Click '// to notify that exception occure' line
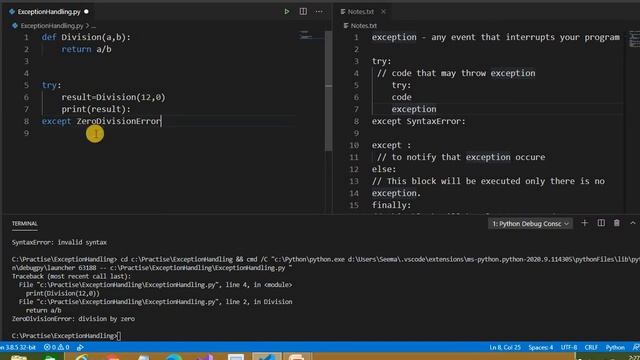The width and height of the screenshot is (640, 360). (x=461, y=157)
